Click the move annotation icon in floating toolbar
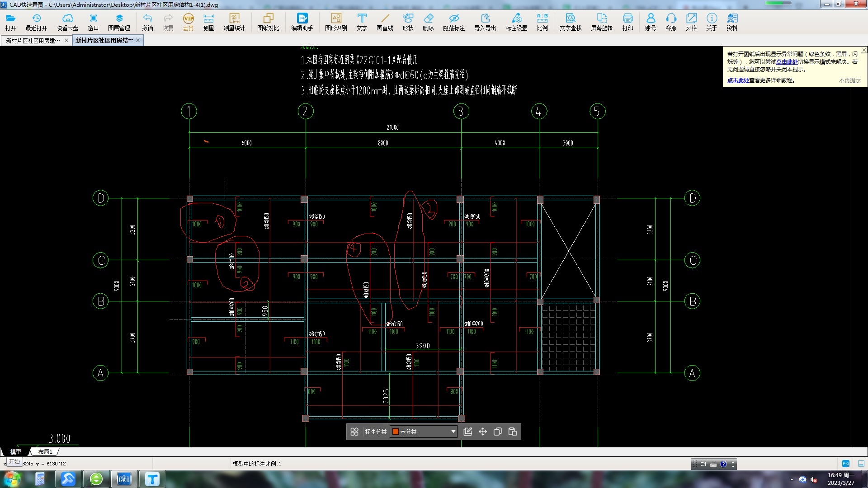The height and width of the screenshot is (488, 868). point(483,432)
